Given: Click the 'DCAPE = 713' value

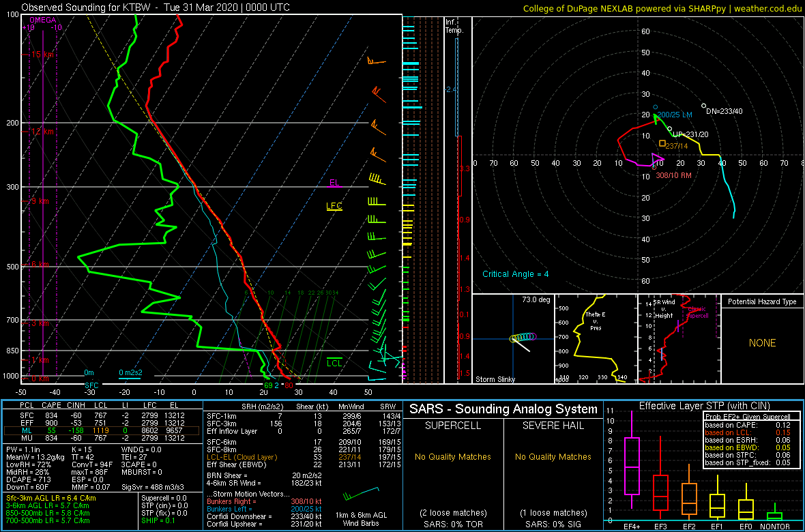Looking at the screenshot, I should (x=27, y=479).
